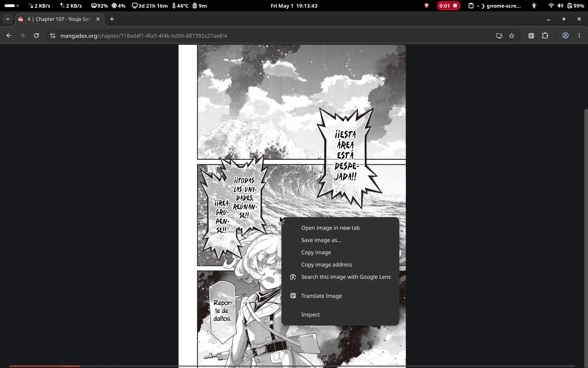Open the browser profile icon
Viewport: 588px width, 368px height.
tap(565, 36)
